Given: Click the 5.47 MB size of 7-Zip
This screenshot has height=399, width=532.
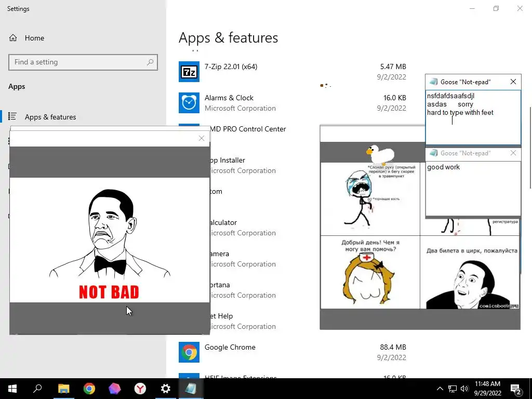Looking at the screenshot, I should [x=393, y=66].
